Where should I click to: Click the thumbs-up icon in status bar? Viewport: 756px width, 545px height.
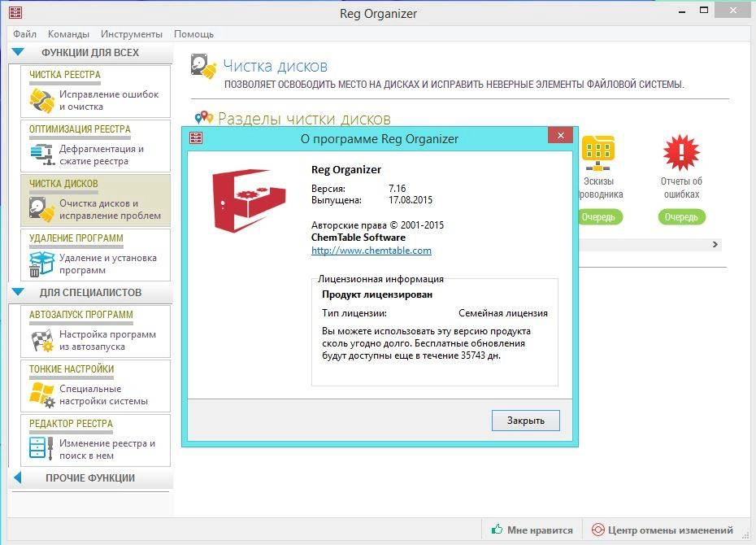pyautogui.click(x=497, y=529)
